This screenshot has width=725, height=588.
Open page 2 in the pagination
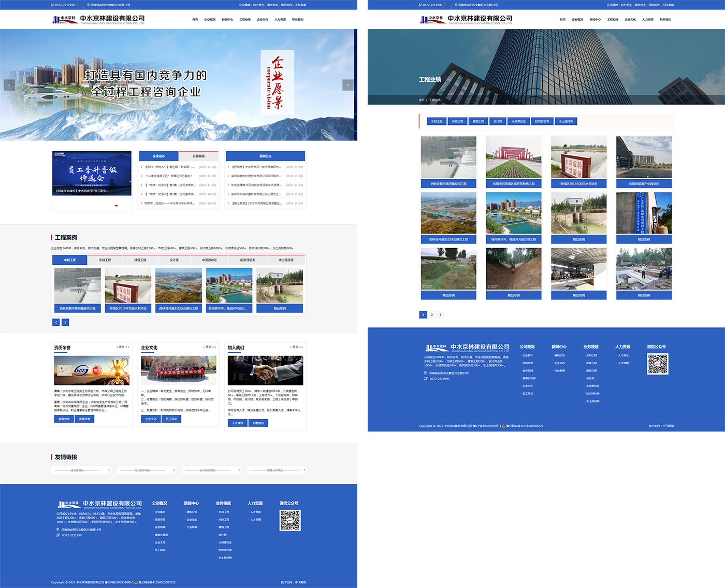point(432,314)
